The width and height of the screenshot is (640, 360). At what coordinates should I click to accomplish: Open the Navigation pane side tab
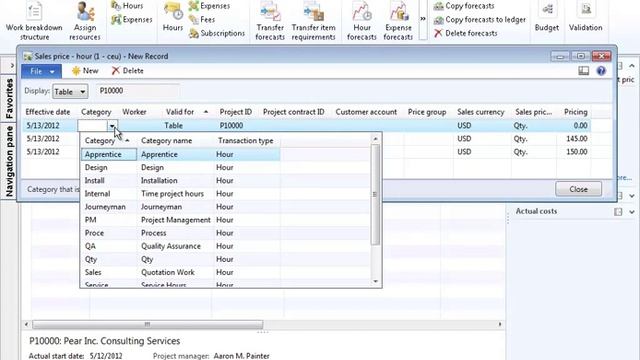tap(9, 161)
